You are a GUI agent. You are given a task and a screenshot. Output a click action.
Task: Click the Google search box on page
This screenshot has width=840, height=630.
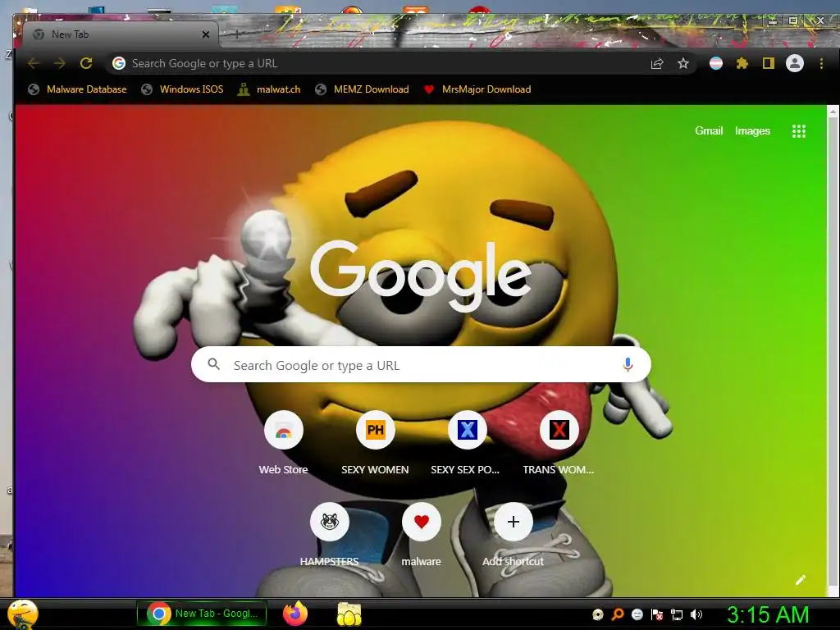tap(421, 365)
